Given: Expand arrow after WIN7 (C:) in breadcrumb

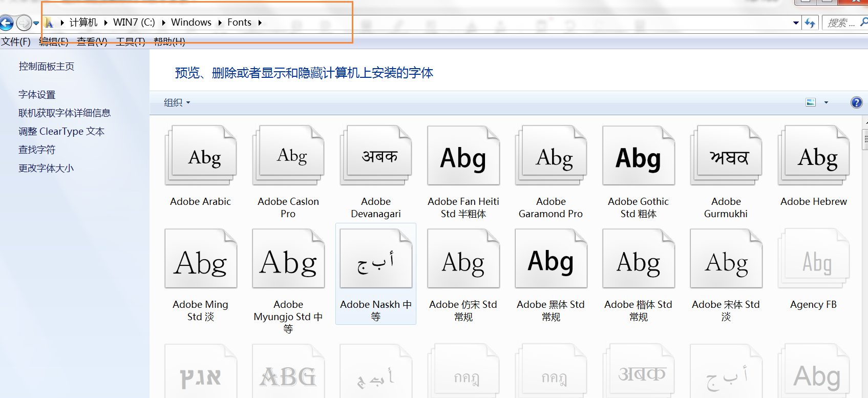Looking at the screenshot, I should 163,23.
